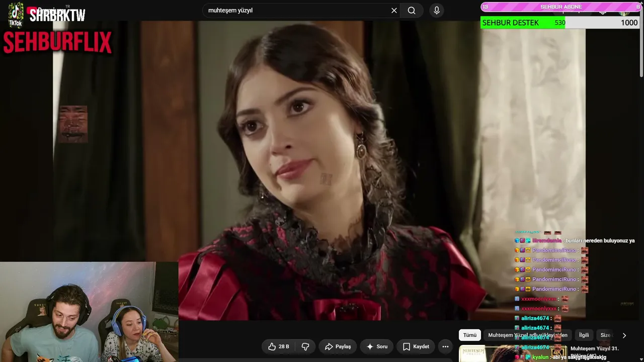The width and height of the screenshot is (644, 362).
Task: Select the partially visible Size filter chip
Action: coord(605,335)
